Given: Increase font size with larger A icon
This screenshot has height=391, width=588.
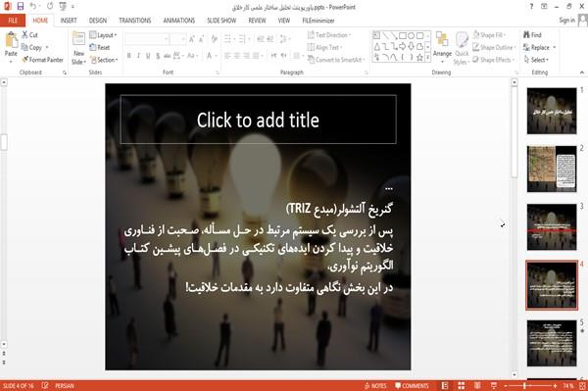Looking at the screenshot, I should tap(192, 39).
